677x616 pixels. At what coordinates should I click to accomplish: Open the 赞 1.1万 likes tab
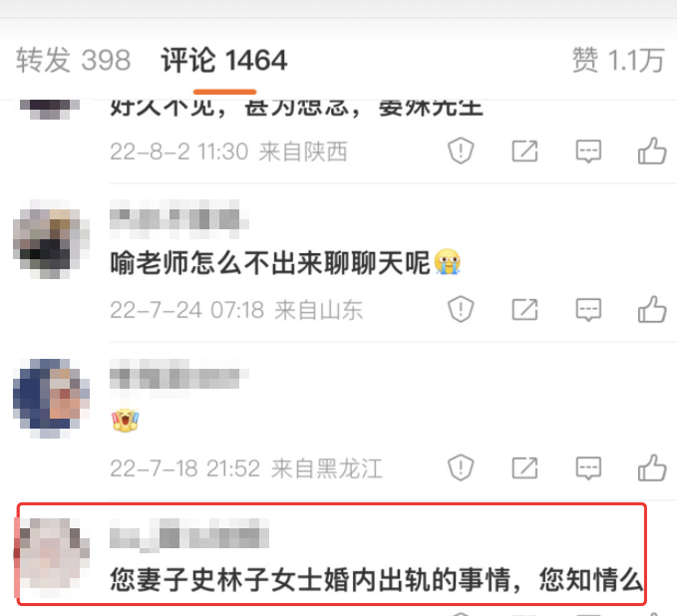tap(618, 60)
